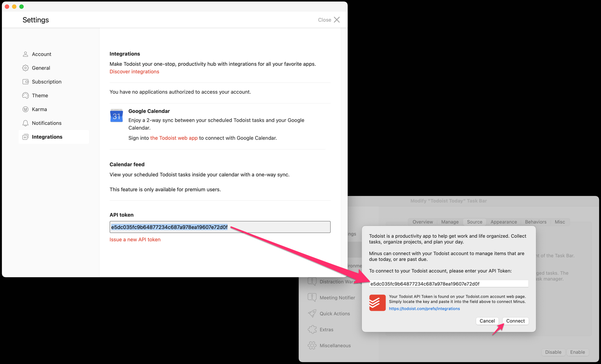Viewport: 601px width, 364px height.
Task: Open the Behaviors tab
Action: pyautogui.click(x=535, y=222)
